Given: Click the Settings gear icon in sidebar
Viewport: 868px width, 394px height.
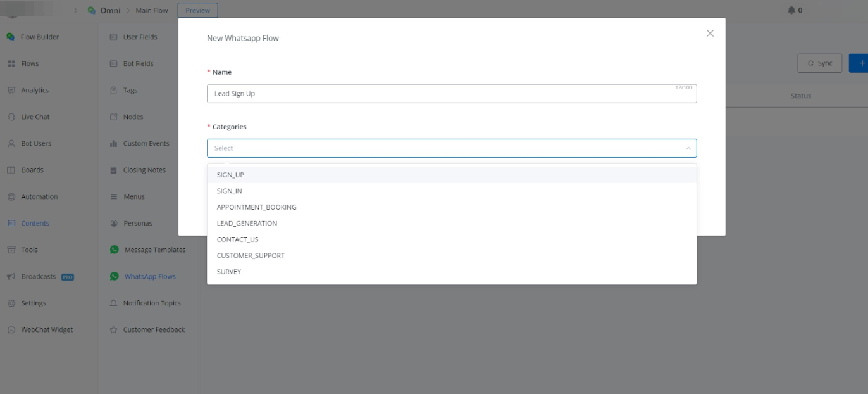Looking at the screenshot, I should 11,303.
